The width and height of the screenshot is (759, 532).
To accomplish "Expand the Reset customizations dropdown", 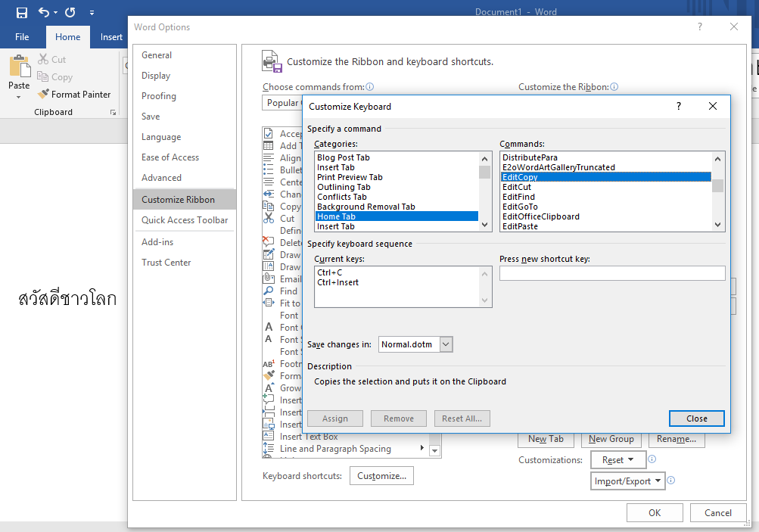I will [x=618, y=460].
